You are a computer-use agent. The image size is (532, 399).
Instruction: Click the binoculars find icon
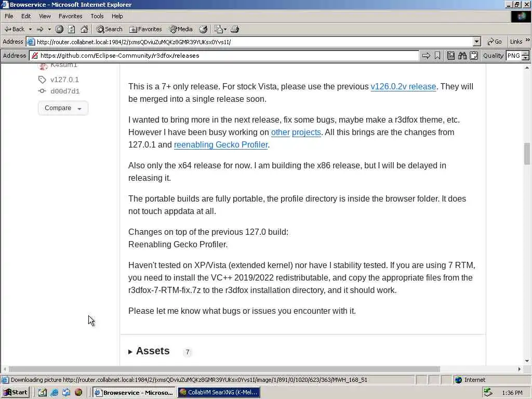[x=462, y=56]
